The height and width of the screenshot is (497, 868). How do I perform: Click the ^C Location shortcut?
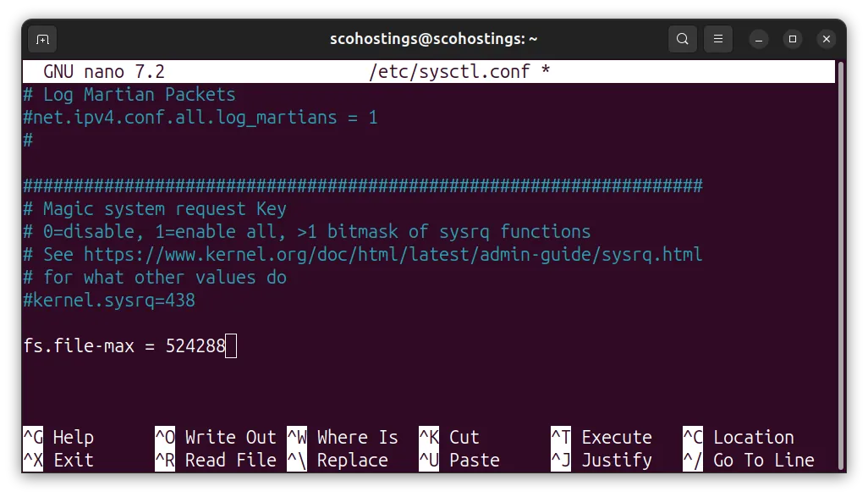pyautogui.click(x=739, y=437)
